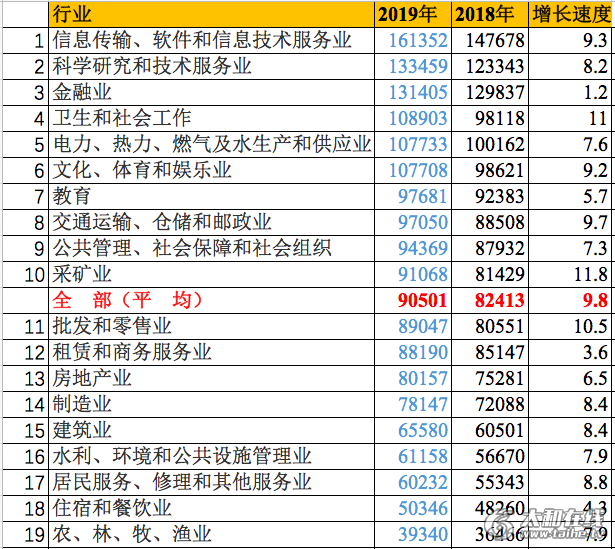Select 2018 value 87932
The height and width of the screenshot is (549, 615).
(x=490, y=249)
